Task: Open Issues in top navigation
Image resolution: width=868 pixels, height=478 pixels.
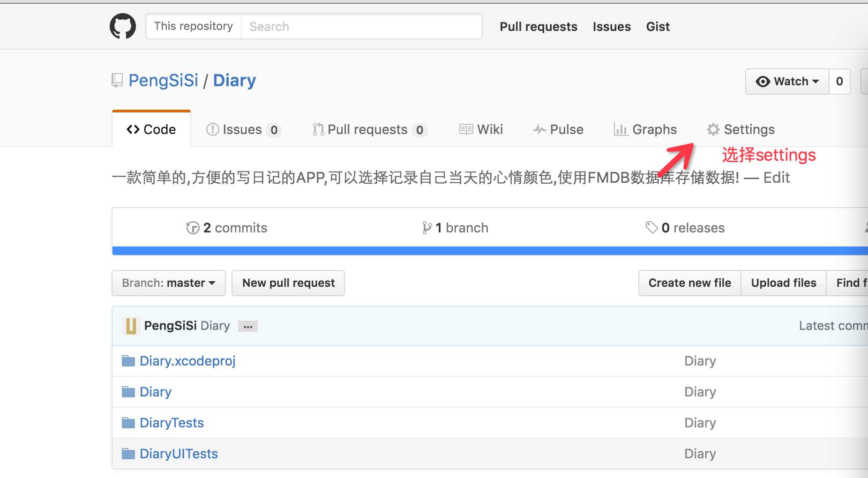Action: 612,27
